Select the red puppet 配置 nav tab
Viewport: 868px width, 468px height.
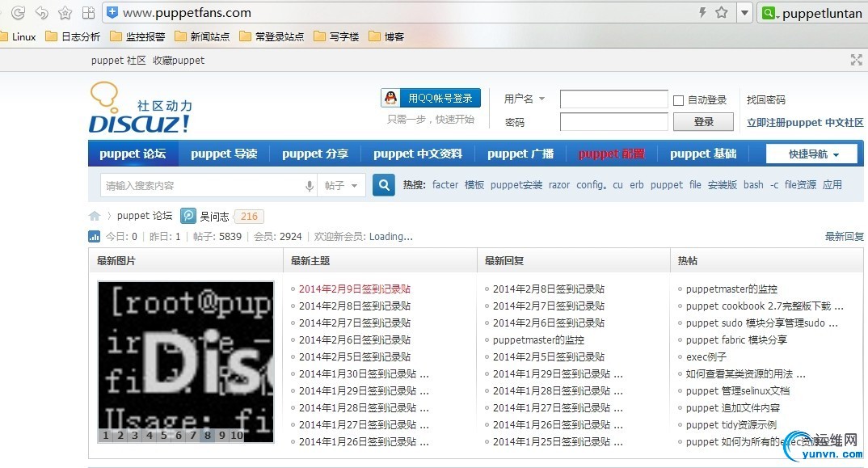point(612,154)
